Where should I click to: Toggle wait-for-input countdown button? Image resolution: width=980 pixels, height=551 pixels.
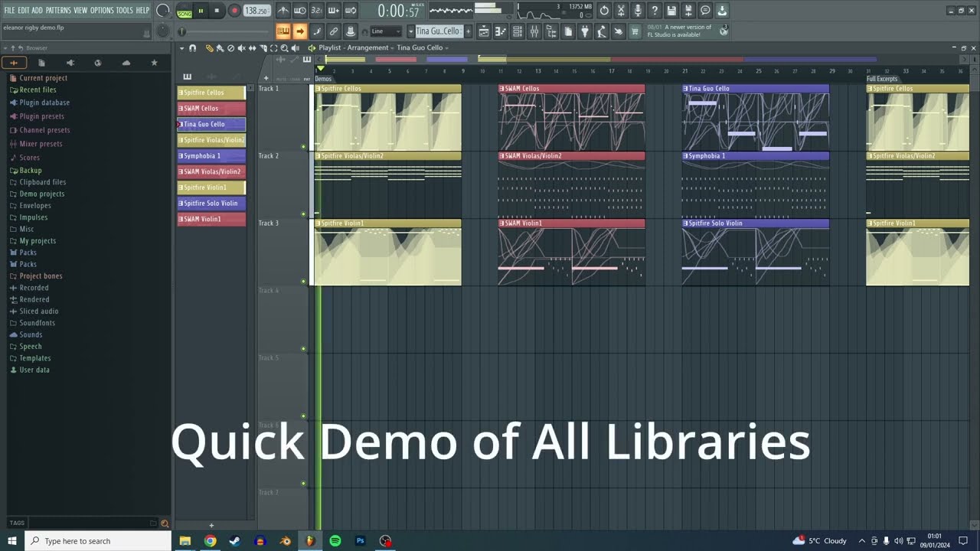[317, 11]
